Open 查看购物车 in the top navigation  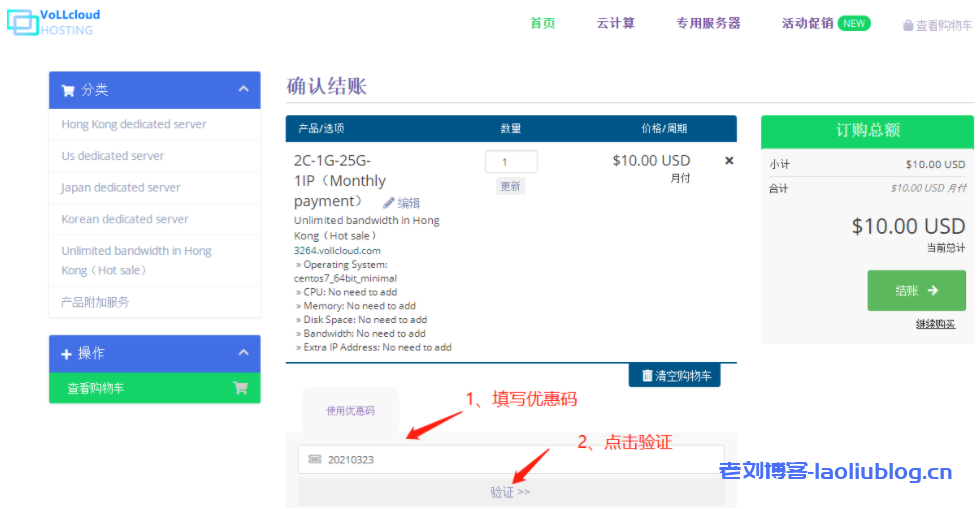pos(937,26)
